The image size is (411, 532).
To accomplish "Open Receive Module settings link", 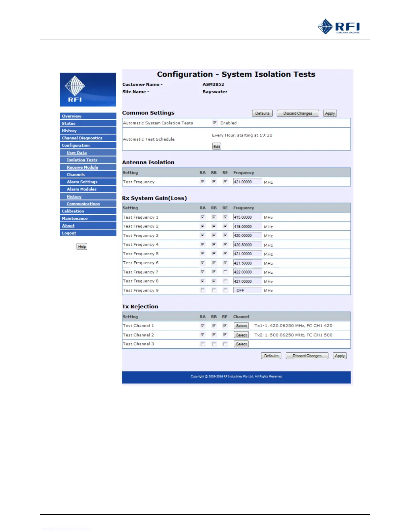I will coord(82,167).
